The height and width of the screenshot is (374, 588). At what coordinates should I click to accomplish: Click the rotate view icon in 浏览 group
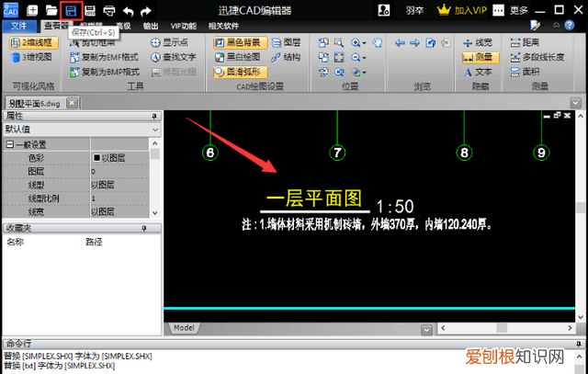click(x=431, y=43)
